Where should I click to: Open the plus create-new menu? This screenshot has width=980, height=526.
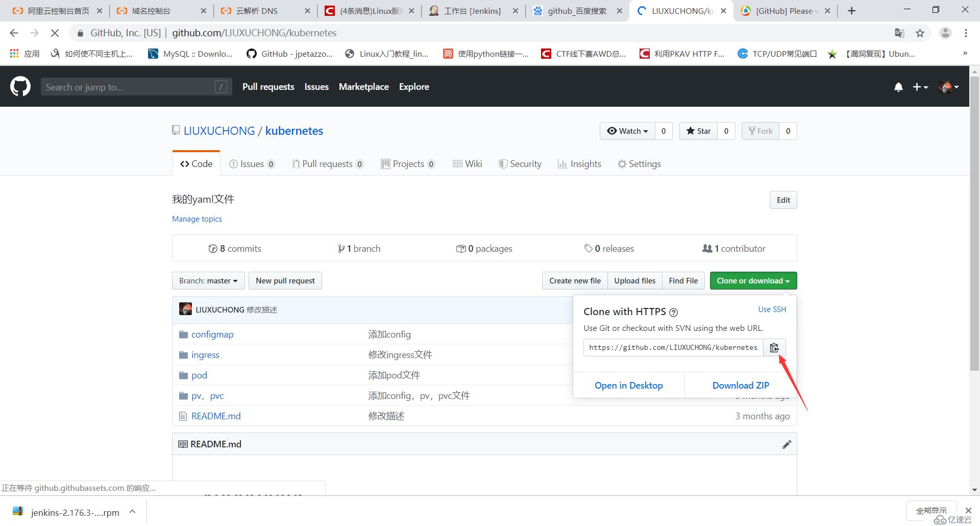tap(920, 87)
